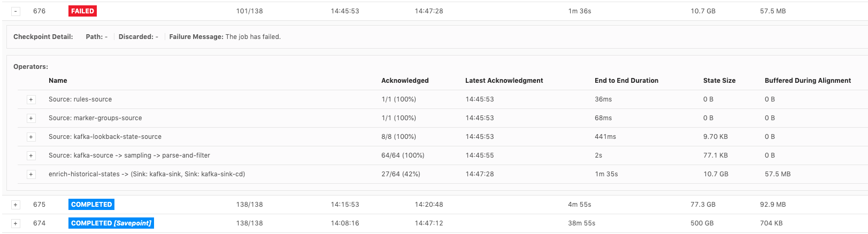The width and height of the screenshot is (868, 234).
Task: Click COMPLETED badge for checkpoint 675
Action: (x=91, y=205)
